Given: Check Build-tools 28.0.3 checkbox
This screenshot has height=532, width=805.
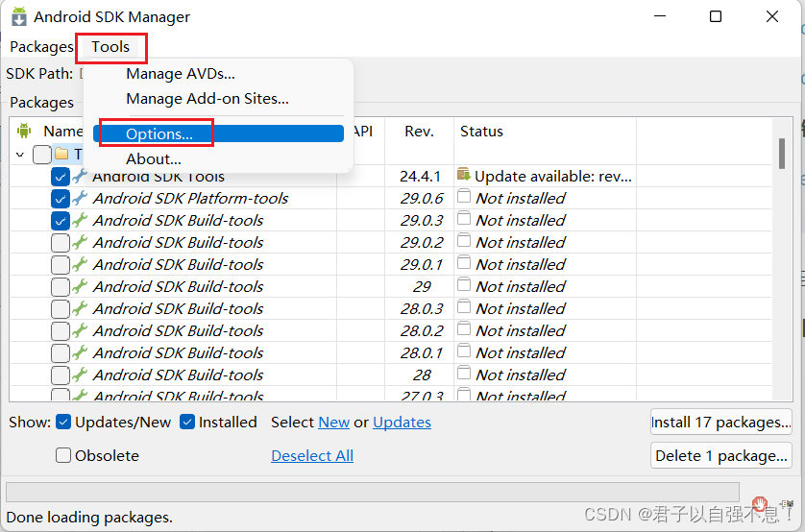Looking at the screenshot, I should (x=61, y=309).
